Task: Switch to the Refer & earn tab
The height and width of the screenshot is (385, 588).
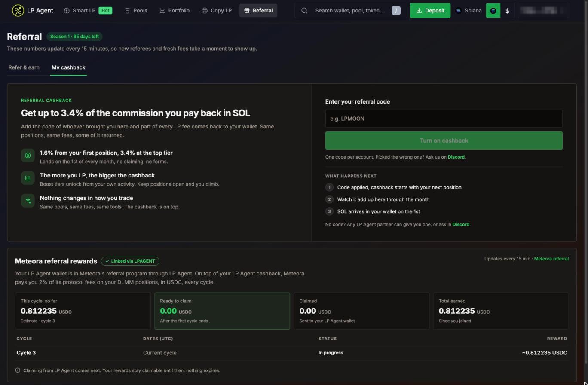Action: pyautogui.click(x=24, y=67)
